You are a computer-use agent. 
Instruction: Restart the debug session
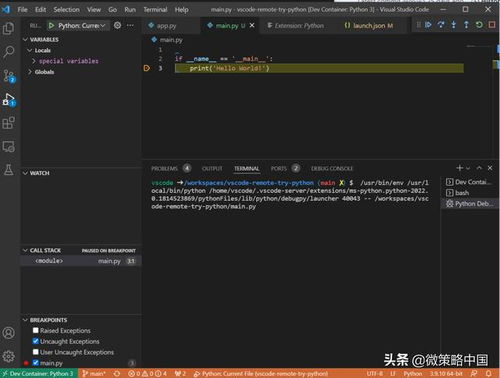coord(479,25)
